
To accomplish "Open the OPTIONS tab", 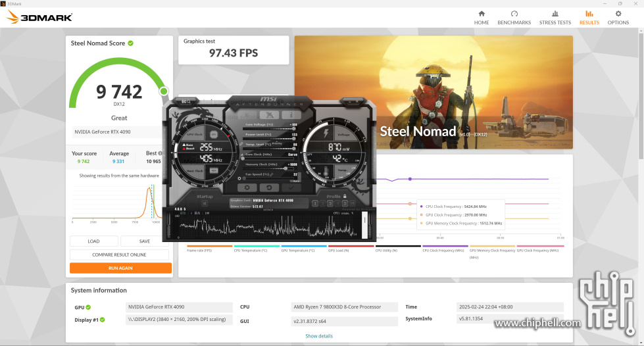I will 618,18.
